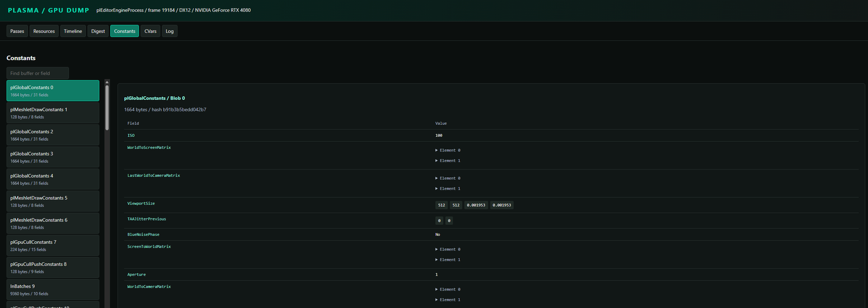Click the frame 19184 process info text
The height and width of the screenshot is (308, 868).
174,10
